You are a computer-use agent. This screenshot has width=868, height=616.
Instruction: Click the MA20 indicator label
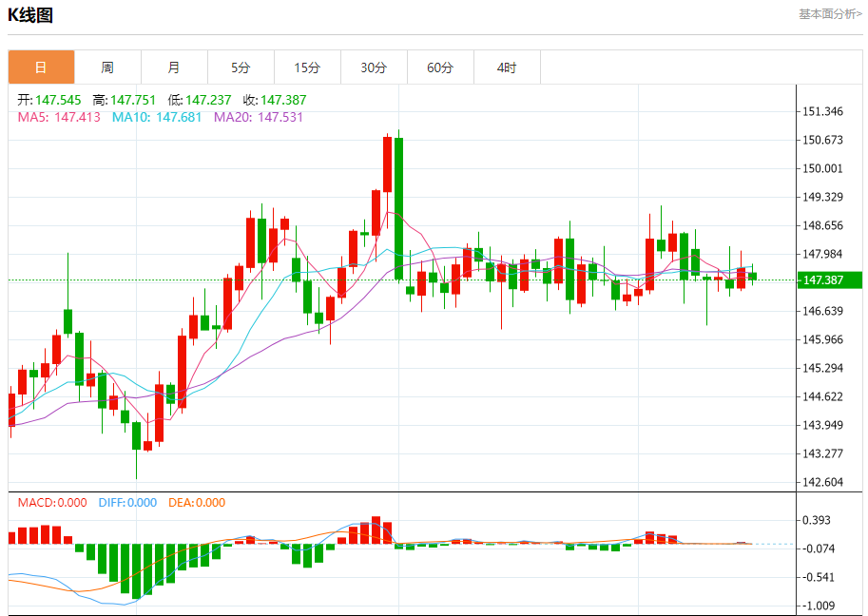(x=258, y=117)
